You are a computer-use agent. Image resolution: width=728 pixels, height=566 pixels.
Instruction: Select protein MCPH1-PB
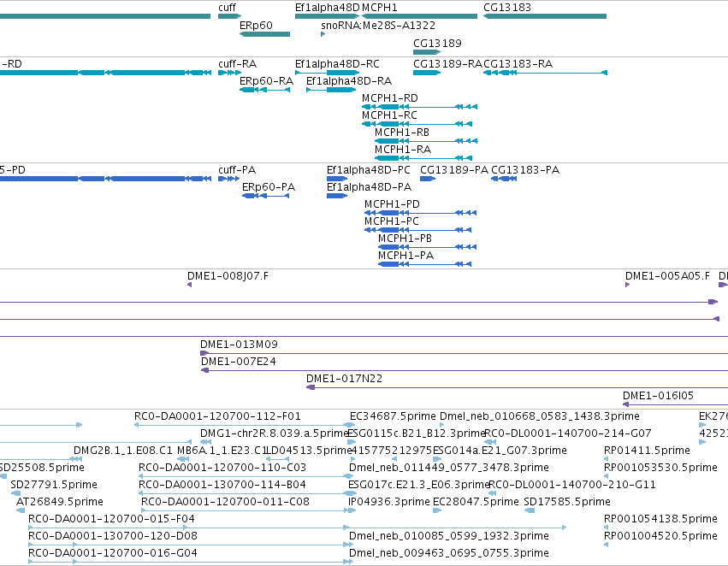(427, 247)
